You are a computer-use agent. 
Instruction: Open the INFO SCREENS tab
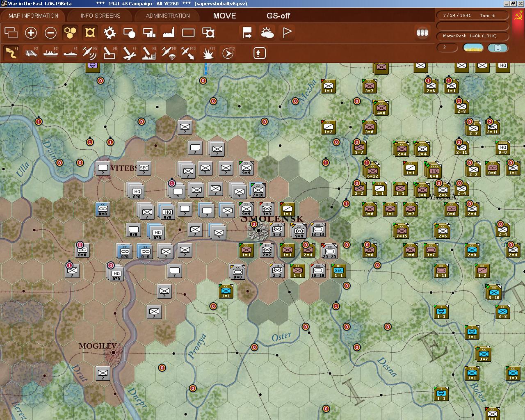pos(100,16)
